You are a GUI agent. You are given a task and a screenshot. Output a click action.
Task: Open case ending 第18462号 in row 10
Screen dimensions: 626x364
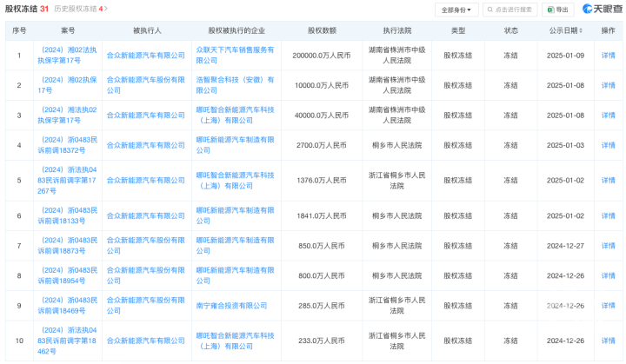pyautogui.click(x=68, y=341)
